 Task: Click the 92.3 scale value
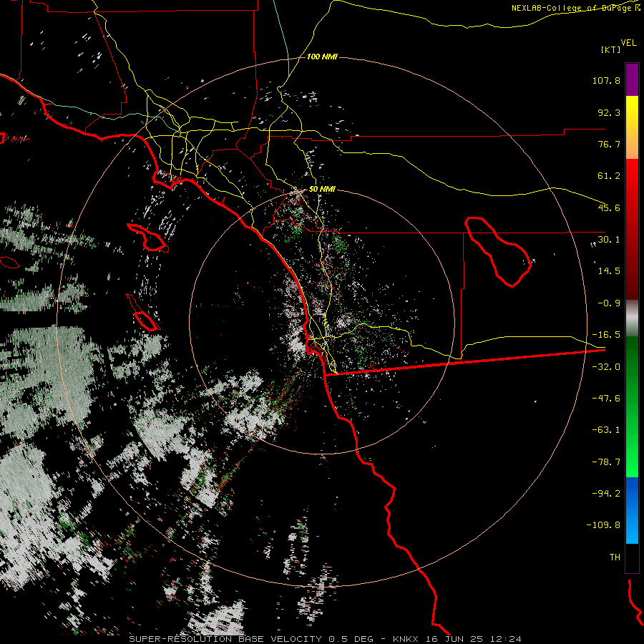(x=609, y=112)
